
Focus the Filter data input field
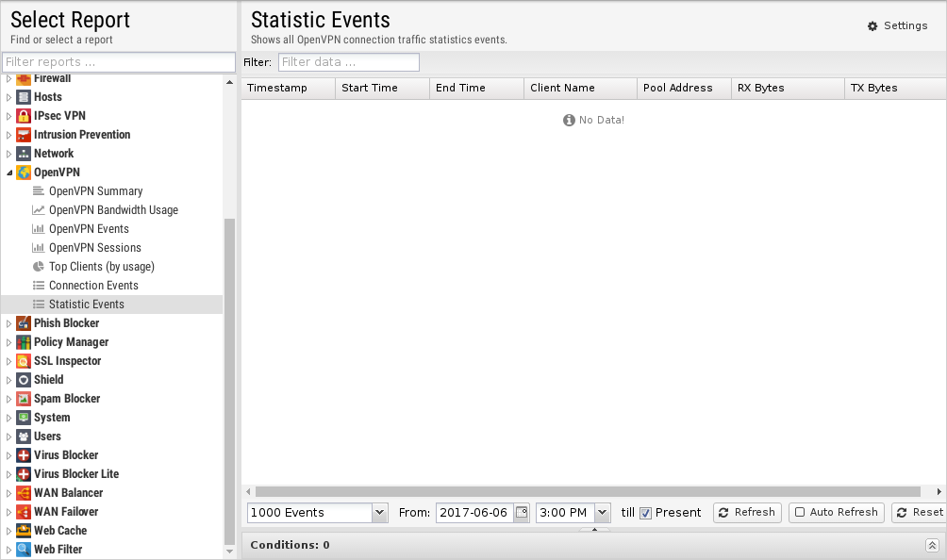(x=348, y=62)
